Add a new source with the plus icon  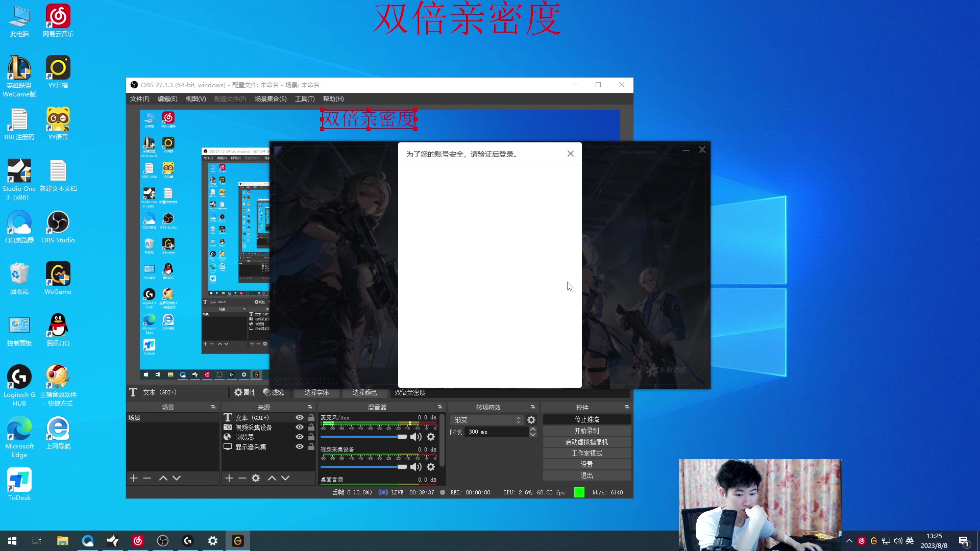click(229, 478)
